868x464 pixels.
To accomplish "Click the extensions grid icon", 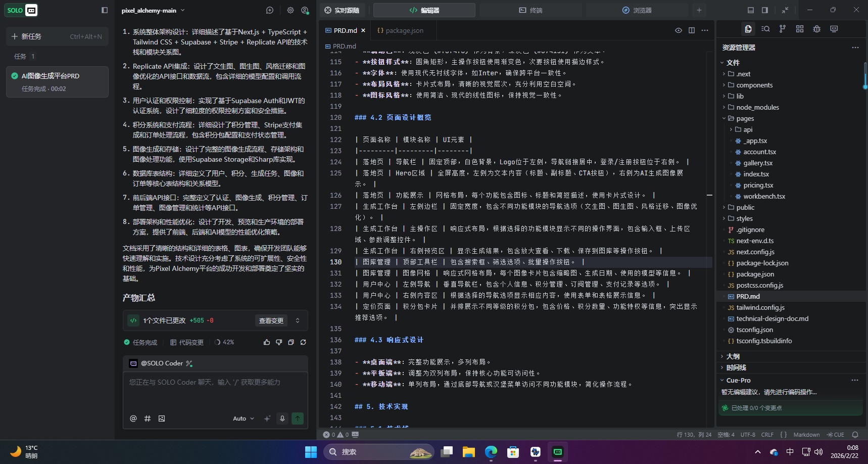I will [799, 29].
